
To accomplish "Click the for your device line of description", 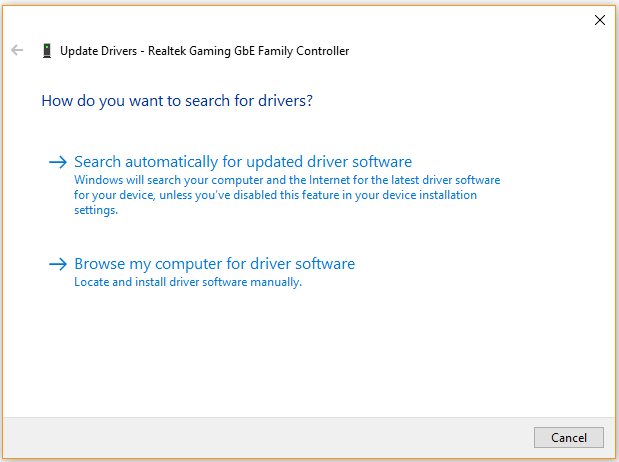I will pos(275,195).
